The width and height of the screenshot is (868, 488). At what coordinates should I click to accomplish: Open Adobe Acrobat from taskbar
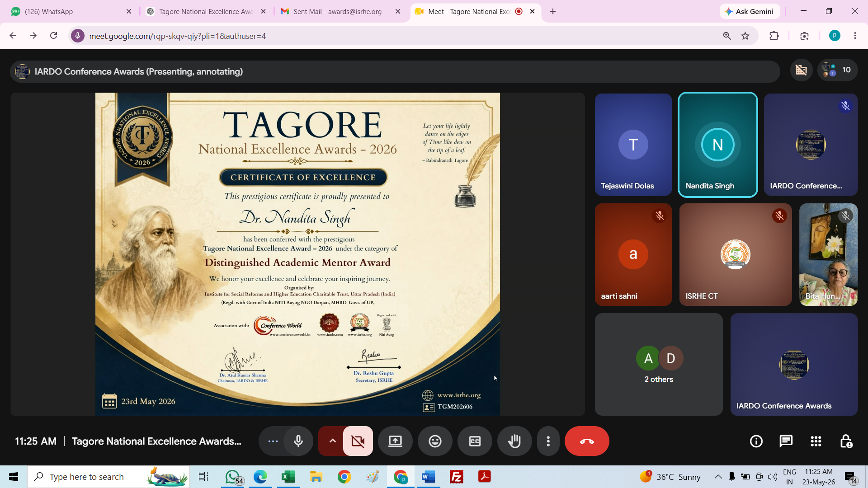coord(484,477)
